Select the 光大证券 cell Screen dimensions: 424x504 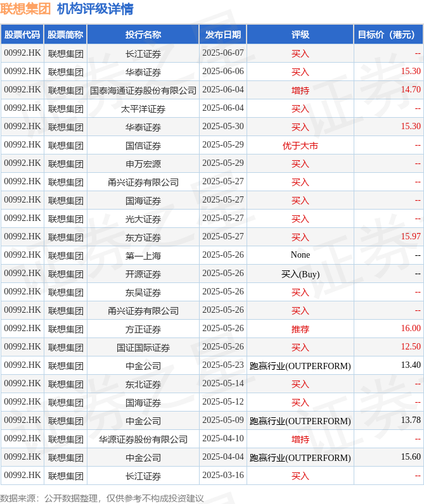point(143,219)
